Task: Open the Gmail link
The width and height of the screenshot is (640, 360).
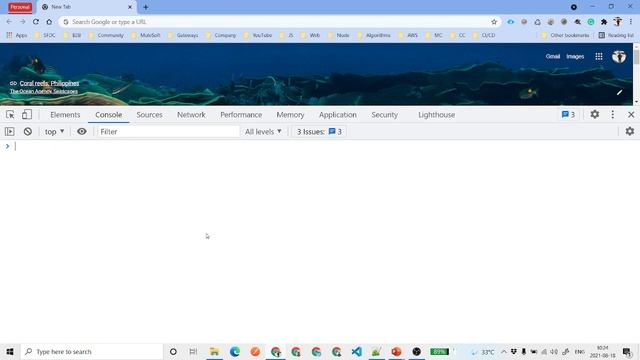Action: pos(553,56)
